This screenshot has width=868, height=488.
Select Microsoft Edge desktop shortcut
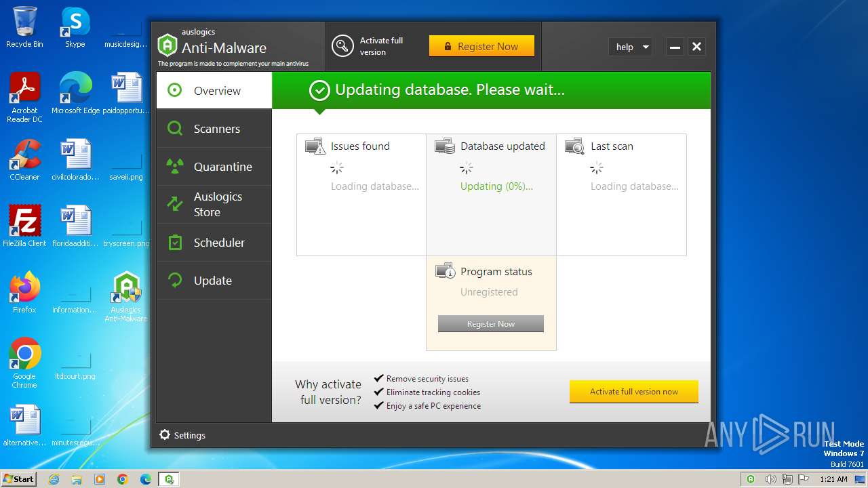75,94
